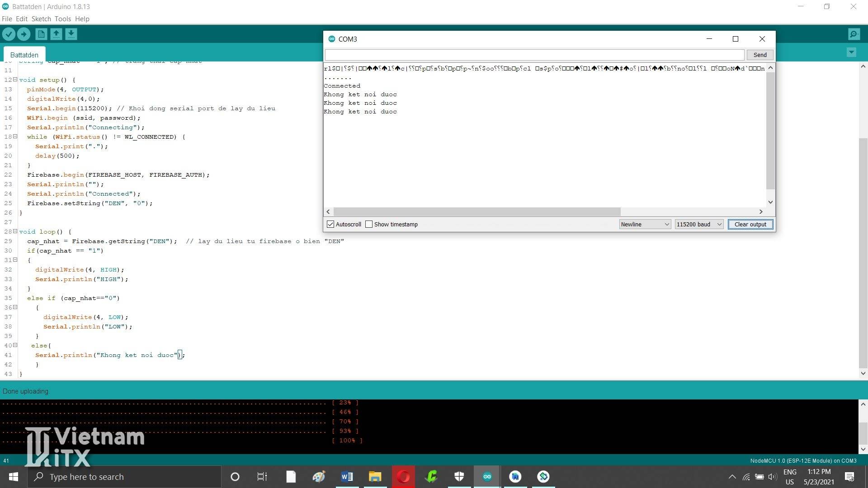Click the serial message input field
This screenshot has width=868, height=488.
(x=534, y=55)
